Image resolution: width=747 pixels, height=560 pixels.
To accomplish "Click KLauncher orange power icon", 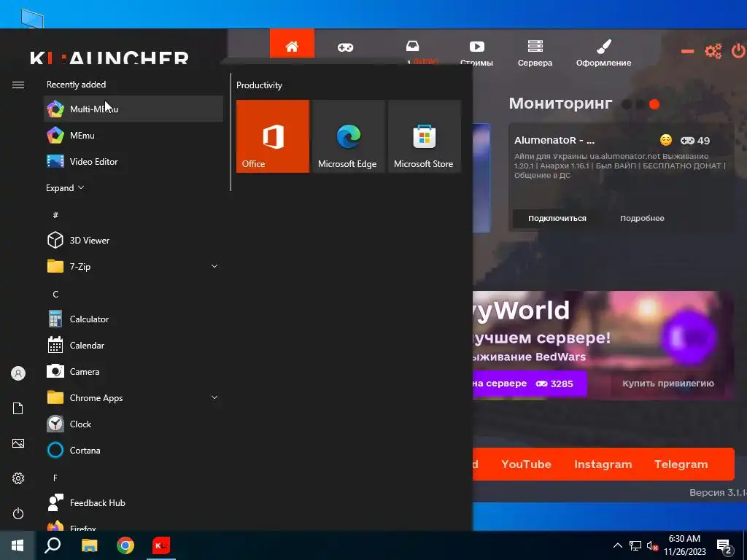I will [738, 50].
